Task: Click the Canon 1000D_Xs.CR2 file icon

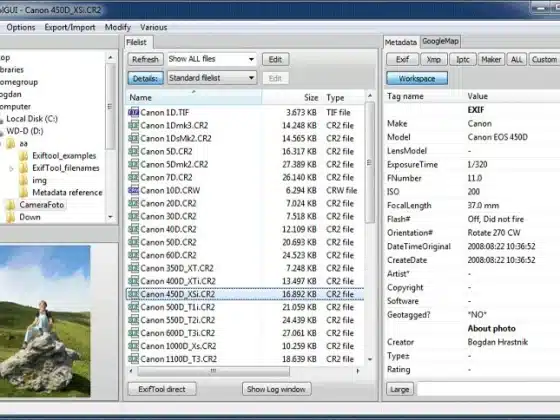Action: pyautogui.click(x=133, y=346)
